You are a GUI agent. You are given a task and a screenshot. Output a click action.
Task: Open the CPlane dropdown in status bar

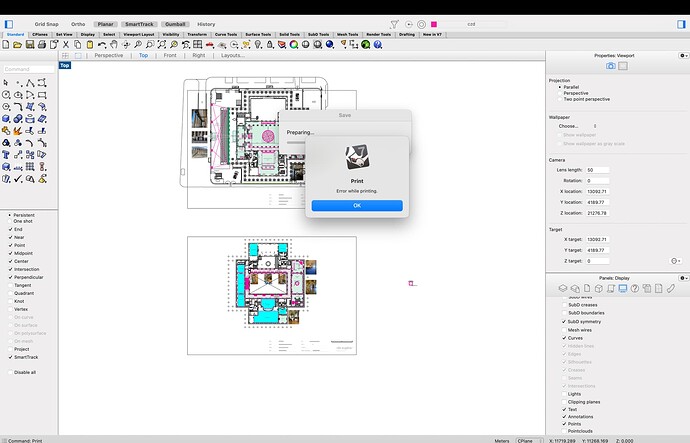[529, 440]
